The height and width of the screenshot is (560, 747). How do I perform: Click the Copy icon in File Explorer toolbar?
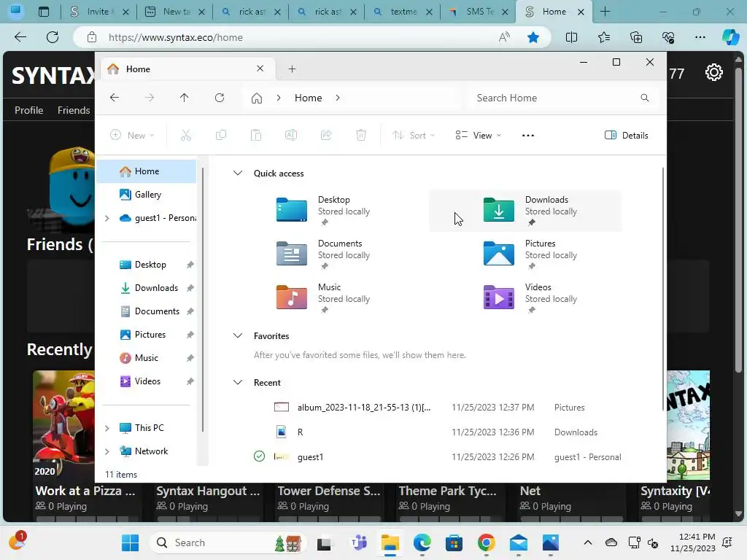(220, 135)
